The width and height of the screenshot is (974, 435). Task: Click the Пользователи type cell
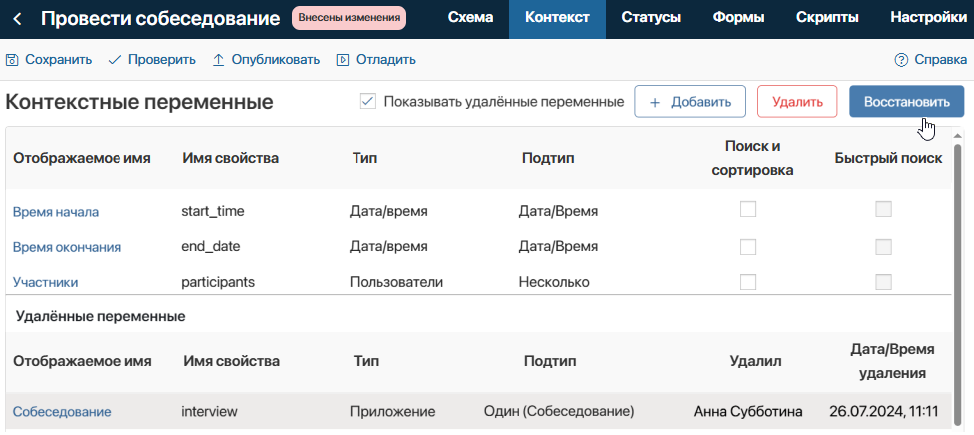396,283
